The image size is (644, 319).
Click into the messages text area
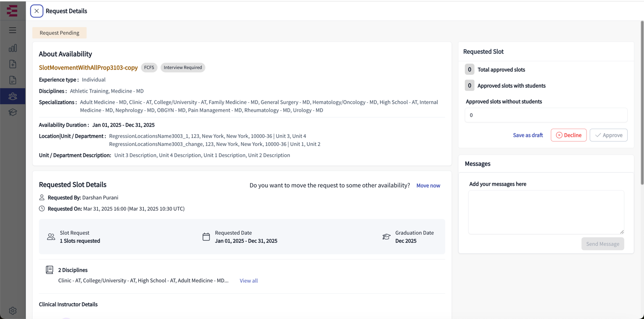pos(546,212)
